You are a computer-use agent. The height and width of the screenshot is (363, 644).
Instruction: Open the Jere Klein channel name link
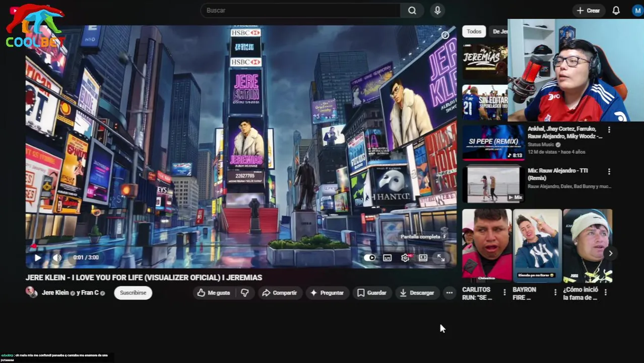click(x=55, y=293)
